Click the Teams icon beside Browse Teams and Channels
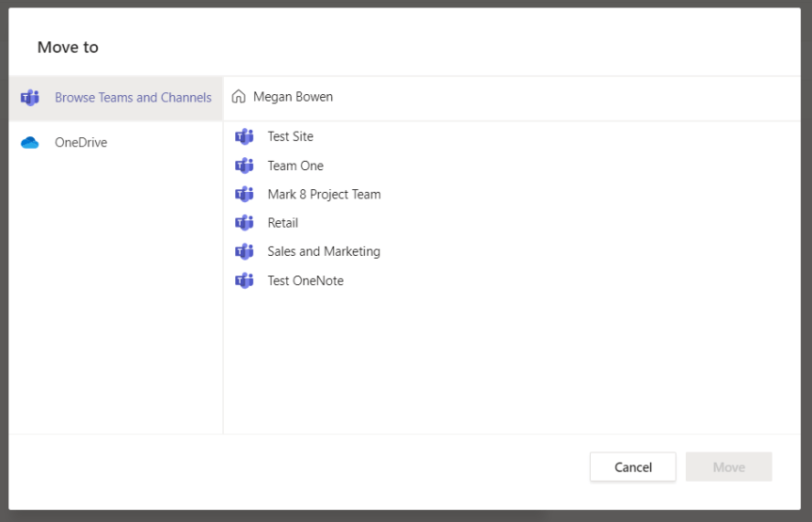The width and height of the screenshot is (812, 522). point(30,98)
